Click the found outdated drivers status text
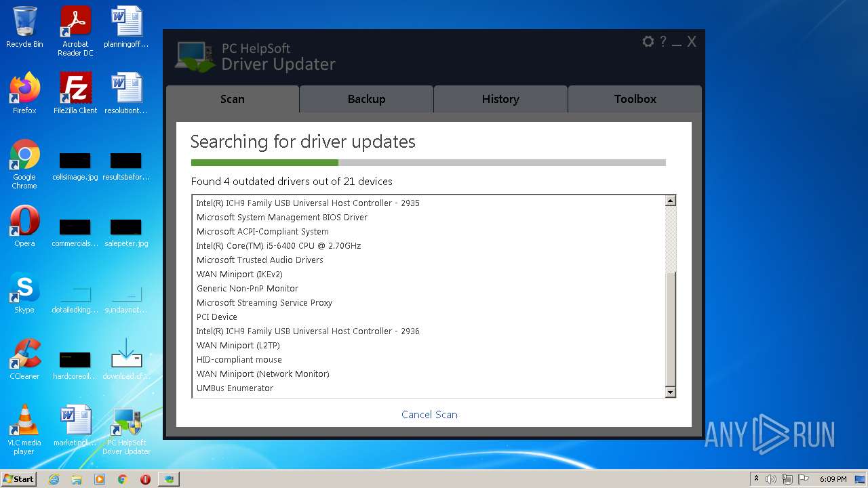This screenshot has width=868, height=488. 292,181
